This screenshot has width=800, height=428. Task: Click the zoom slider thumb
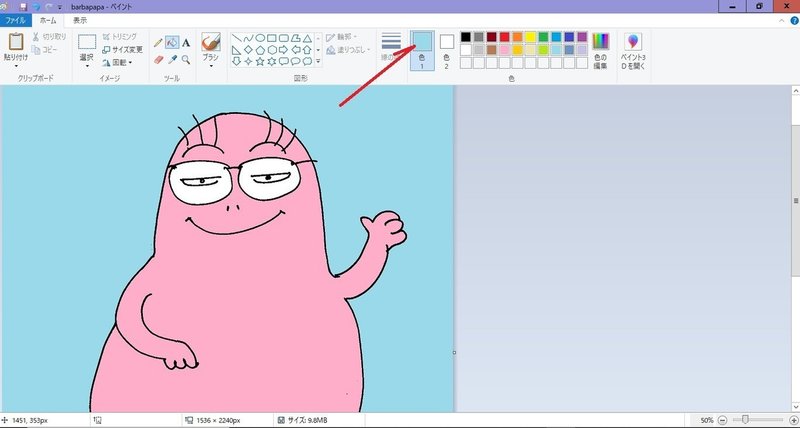coord(745,420)
